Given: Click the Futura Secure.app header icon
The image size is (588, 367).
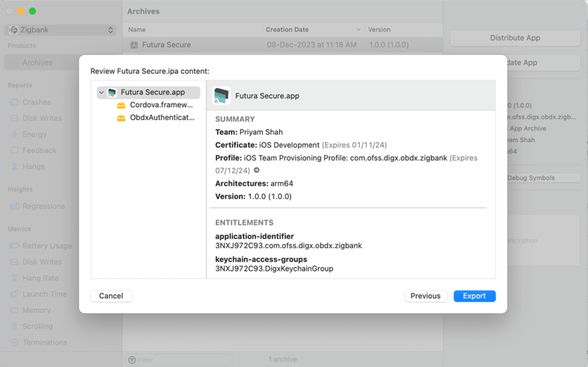Looking at the screenshot, I should pyautogui.click(x=221, y=96).
